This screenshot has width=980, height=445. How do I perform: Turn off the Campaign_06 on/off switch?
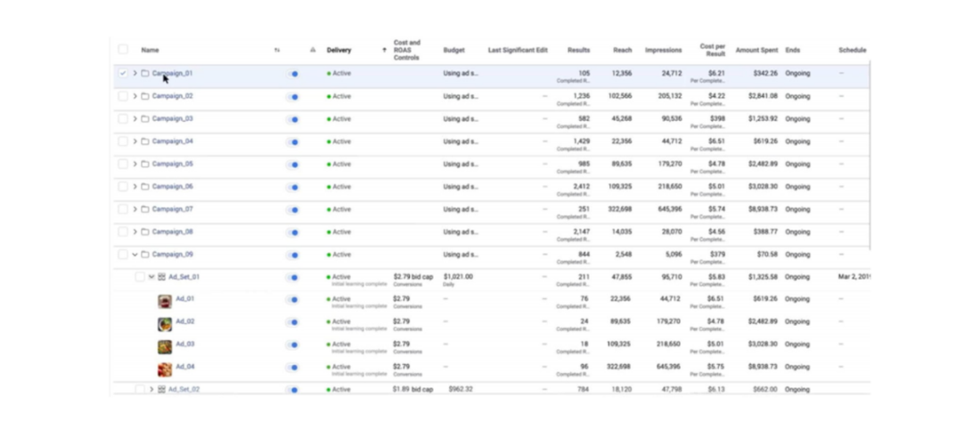[x=293, y=187]
